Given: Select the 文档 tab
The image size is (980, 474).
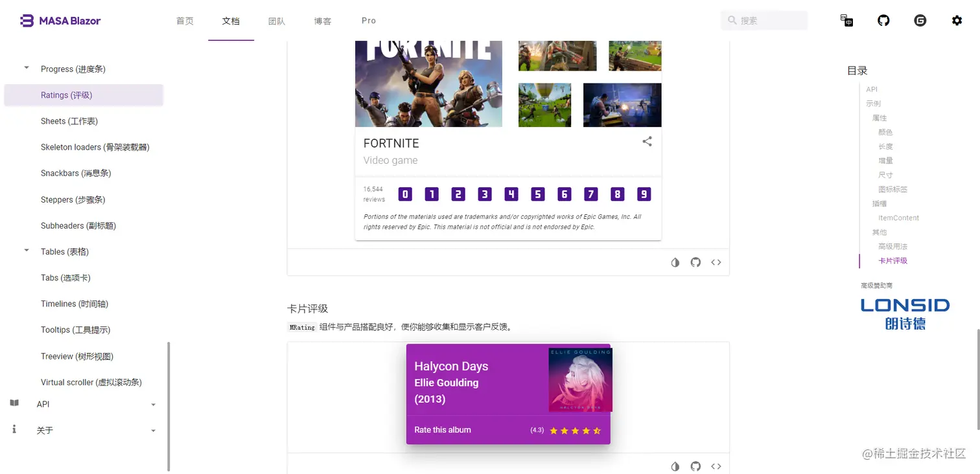Looking at the screenshot, I should coord(231,21).
